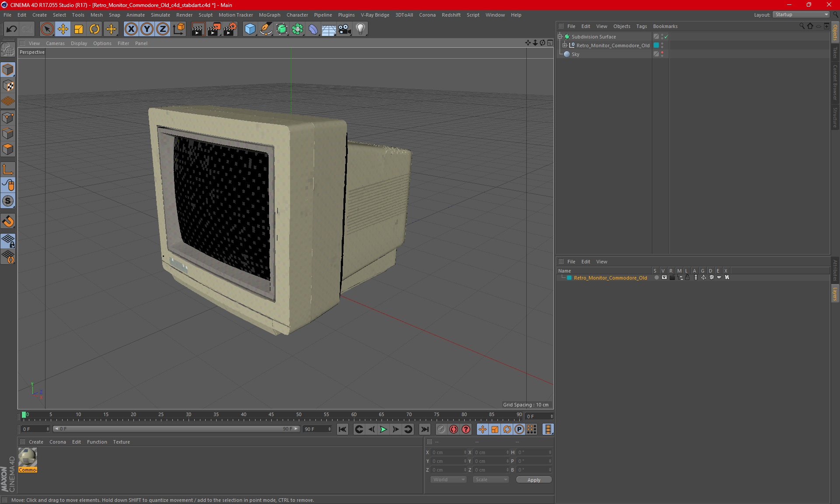The height and width of the screenshot is (504, 840).
Task: Open the Subdivision Surface generator icon
Action: click(x=282, y=29)
